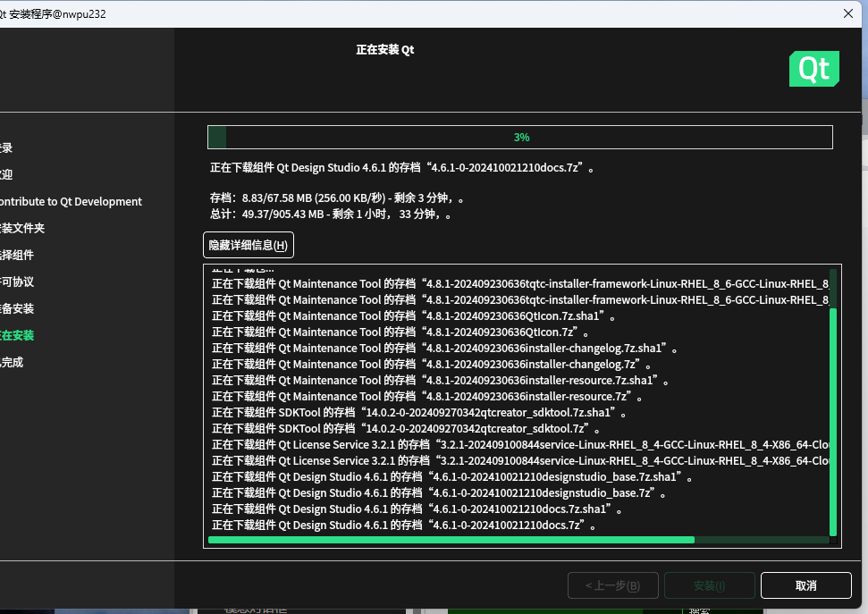
Task: Select the 完成 final step in the sidebar
Action: [x=14, y=362]
